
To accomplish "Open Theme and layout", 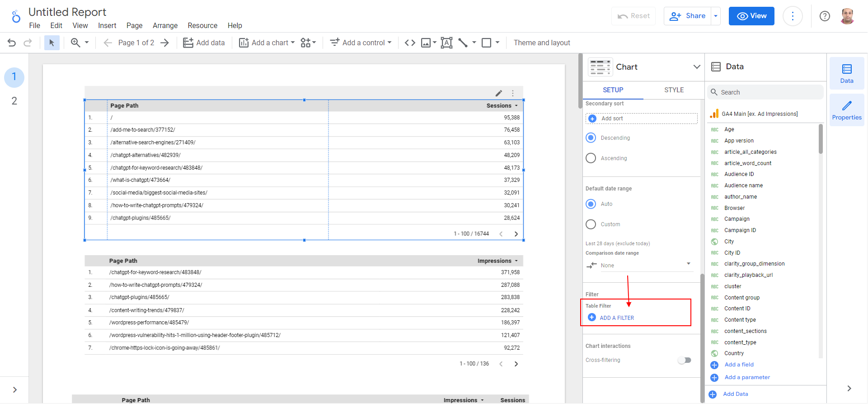I will tap(542, 43).
